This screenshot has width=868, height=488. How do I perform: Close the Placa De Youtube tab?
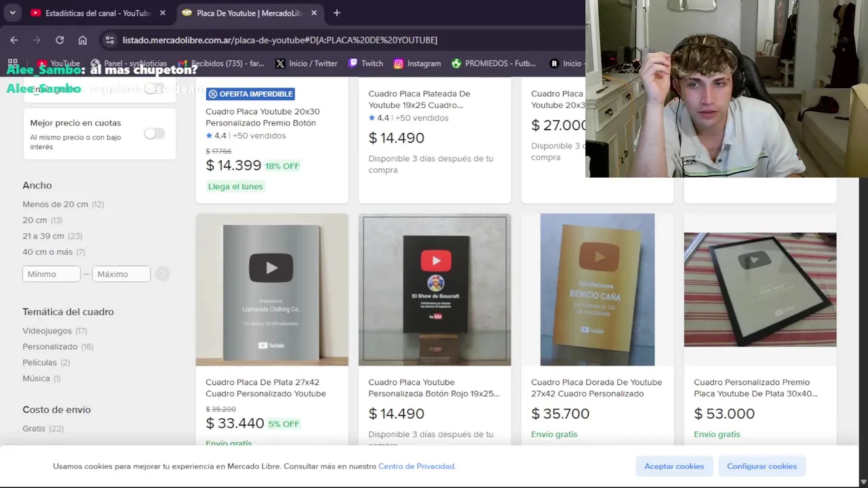point(314,13)
